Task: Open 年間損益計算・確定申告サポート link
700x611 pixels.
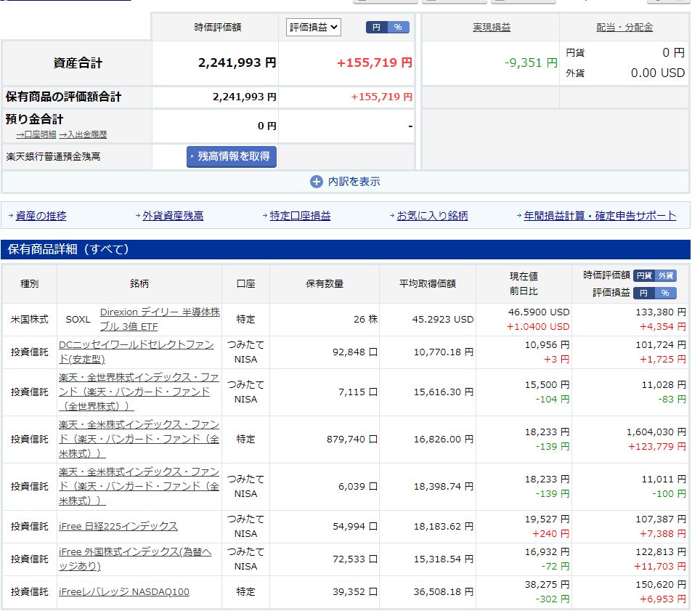Action: click(600, 216)
